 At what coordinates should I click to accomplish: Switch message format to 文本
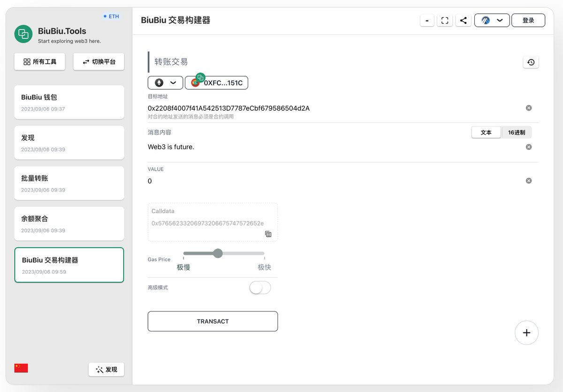tap(486, 133)
